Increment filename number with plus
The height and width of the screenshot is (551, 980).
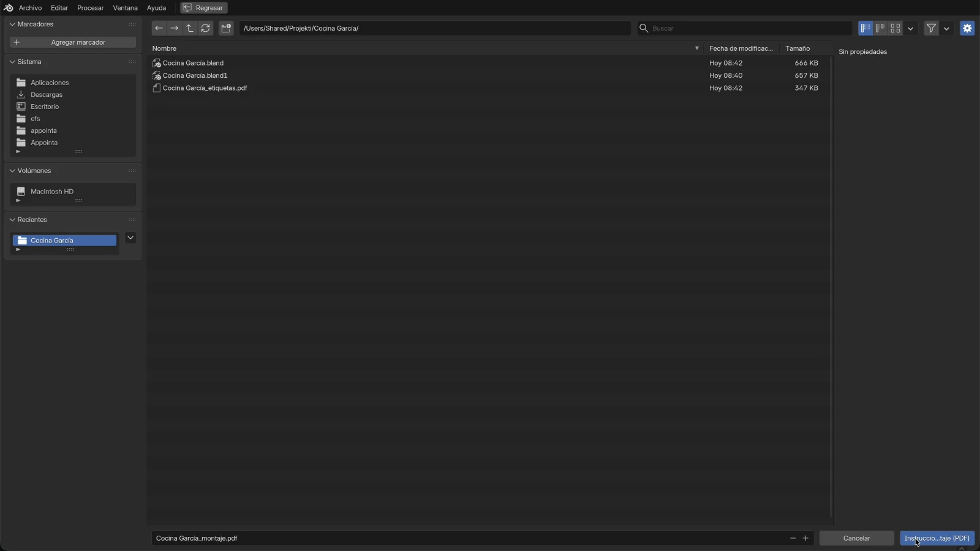point(805,538)
